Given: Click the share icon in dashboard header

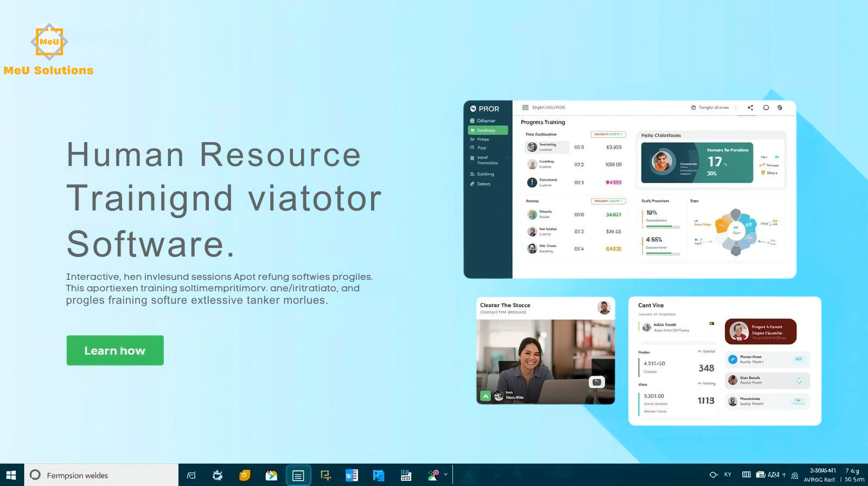Looking at the screenshot, I should pos(750,107).
